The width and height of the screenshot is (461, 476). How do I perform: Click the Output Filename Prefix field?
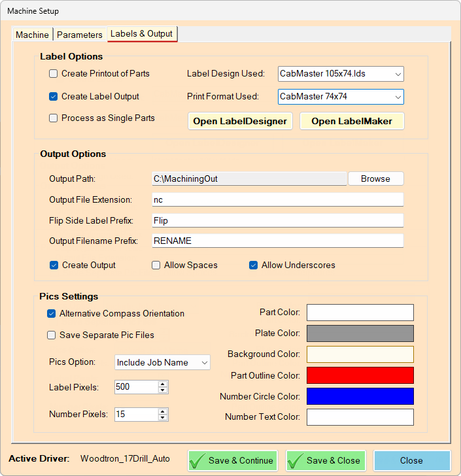tap(277, 241)
